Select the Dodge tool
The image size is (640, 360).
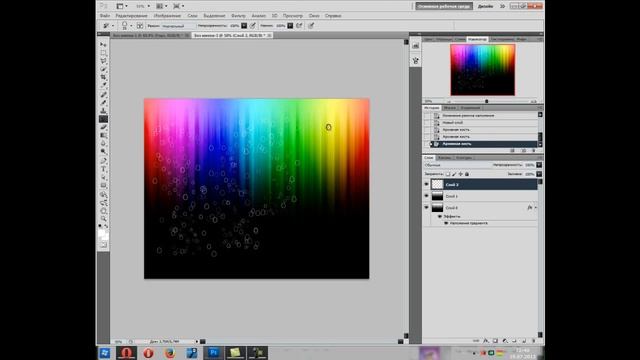(104, 152)
